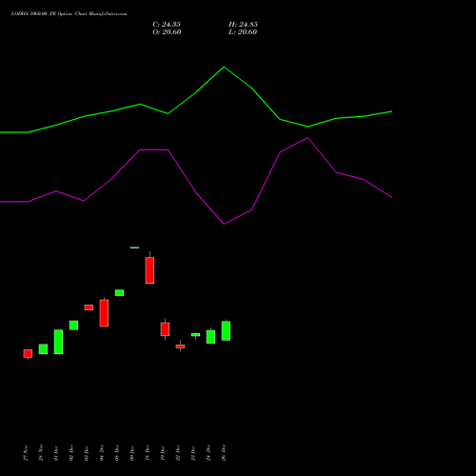The height and width of the screenshot is (476, 476).
Task: Click the last green candle above 26 Dec
Action: (226, 331)
